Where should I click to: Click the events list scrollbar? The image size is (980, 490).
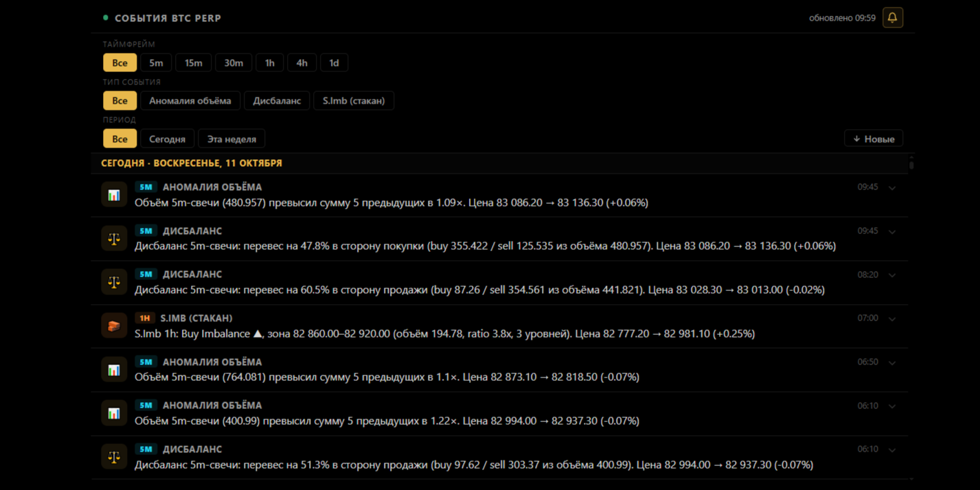click(x=911, y=165)
